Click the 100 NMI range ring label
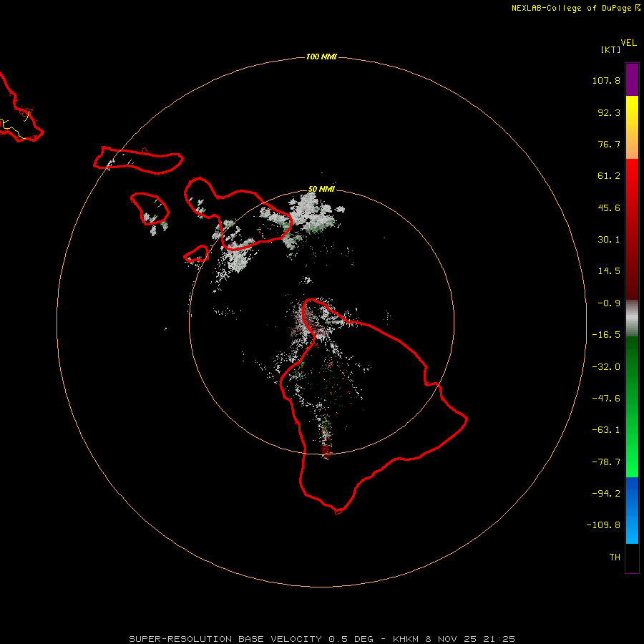This screenshot has width=644, height=644. point(321,57)
